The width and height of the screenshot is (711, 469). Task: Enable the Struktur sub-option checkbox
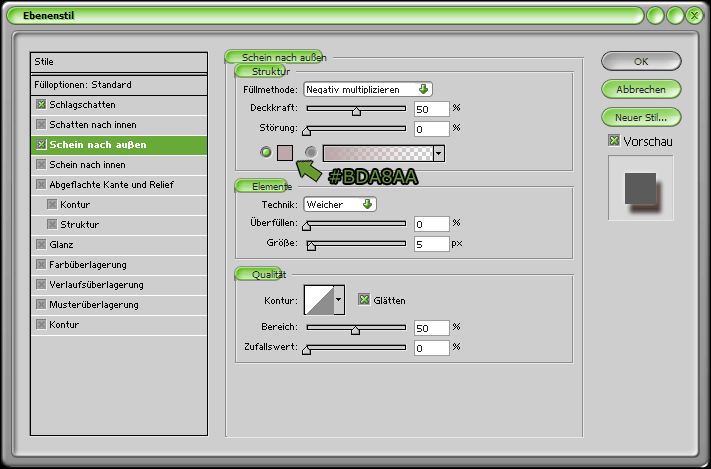(x=52, y=225)
